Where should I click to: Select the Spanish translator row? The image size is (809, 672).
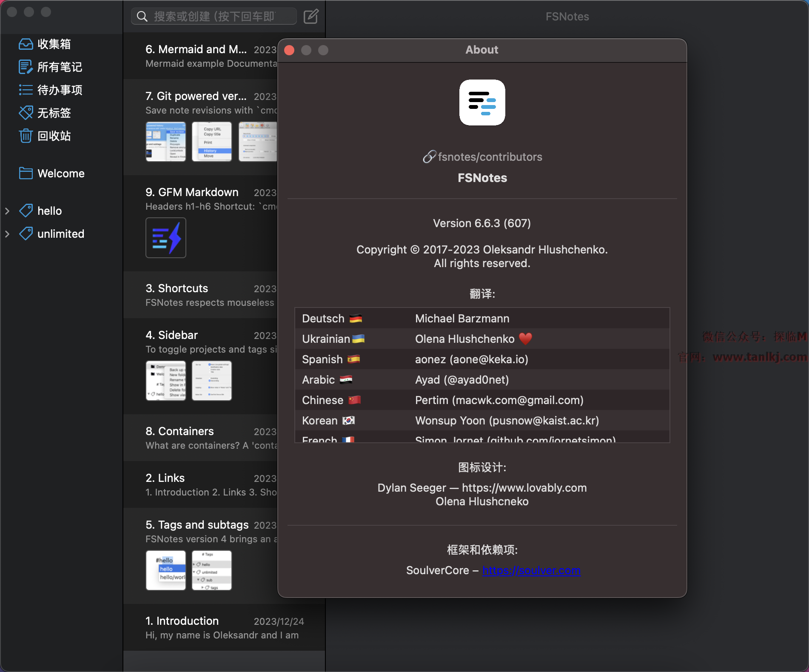click(482, 359)
